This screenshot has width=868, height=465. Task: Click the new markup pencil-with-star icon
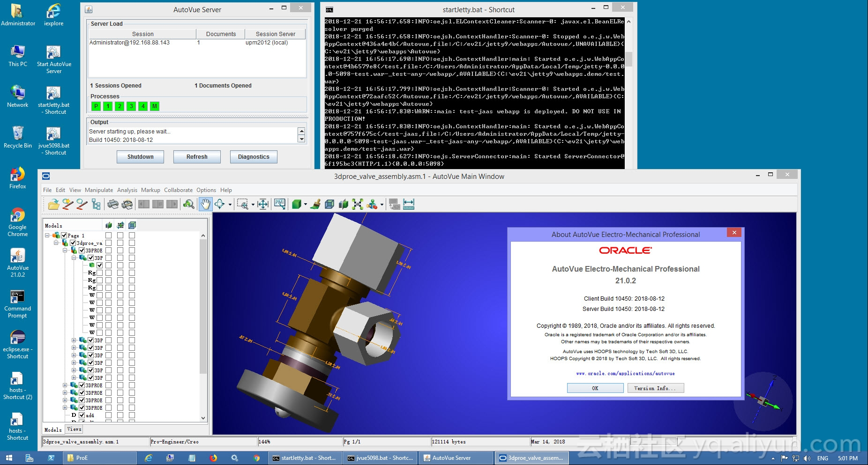[68, 204]
